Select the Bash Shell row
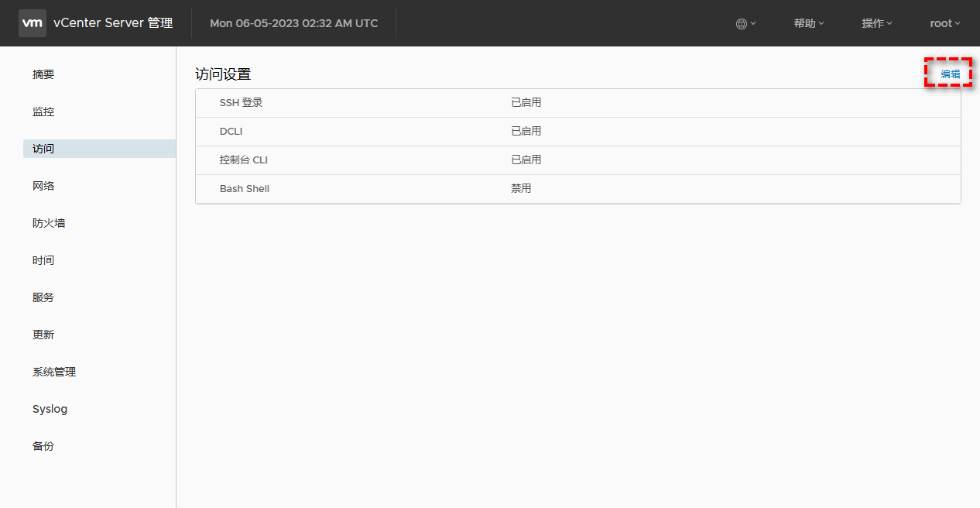 pos(577,189)
